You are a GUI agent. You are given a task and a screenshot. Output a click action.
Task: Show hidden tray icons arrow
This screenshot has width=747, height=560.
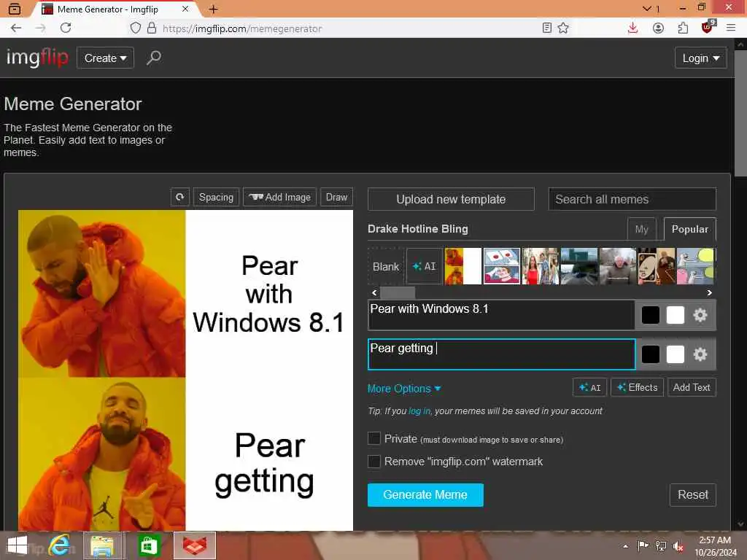625,546
